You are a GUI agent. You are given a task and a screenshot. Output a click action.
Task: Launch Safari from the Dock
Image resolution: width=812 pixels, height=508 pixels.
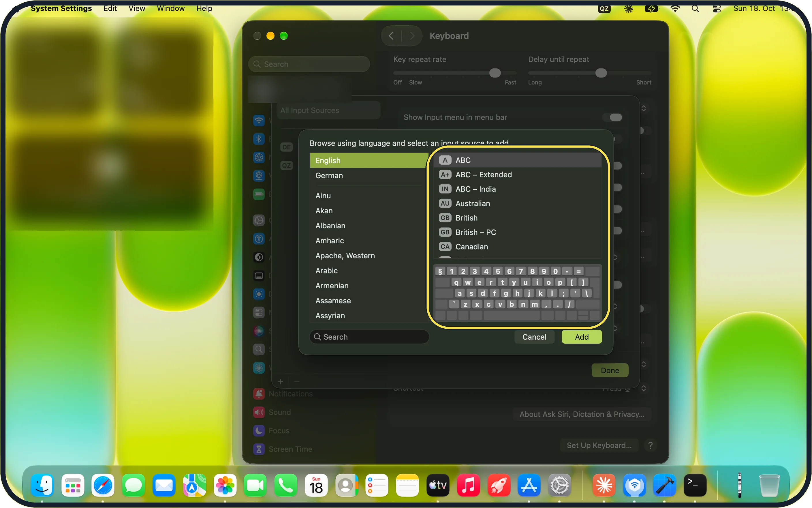tap(103, 485)
